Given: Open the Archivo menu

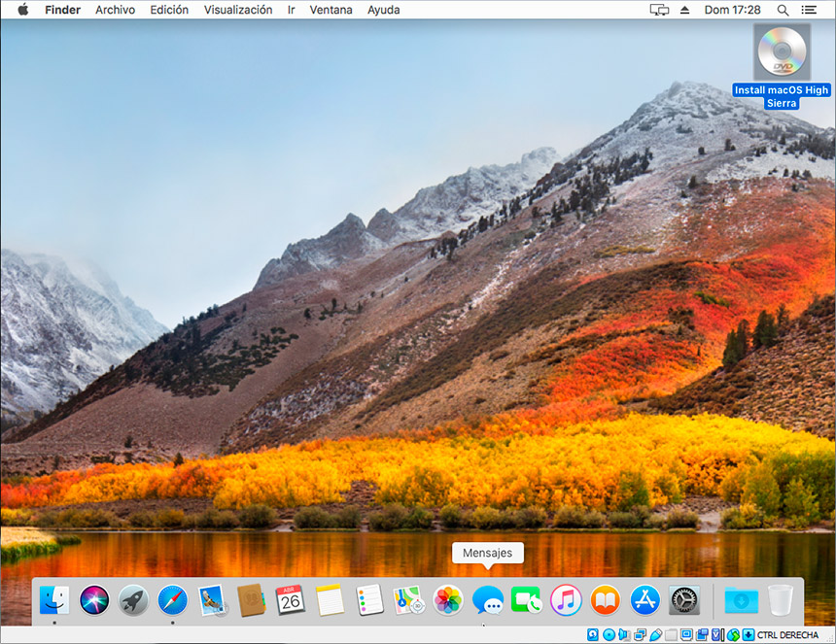Looking at the screenshot, I should pos(115,10).
